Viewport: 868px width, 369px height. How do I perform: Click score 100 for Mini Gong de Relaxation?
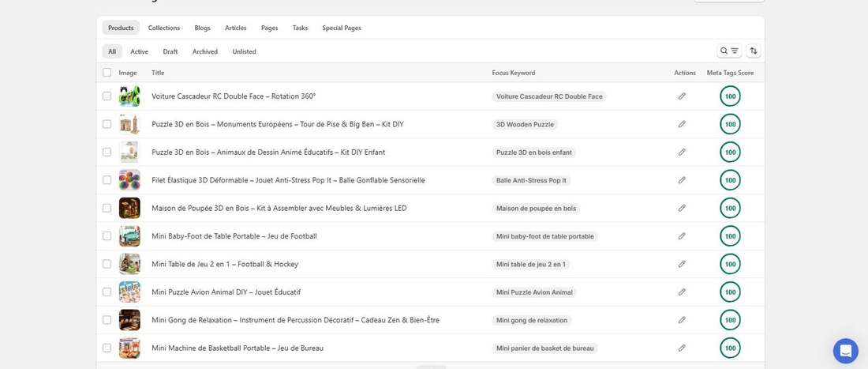coord(730,320)
